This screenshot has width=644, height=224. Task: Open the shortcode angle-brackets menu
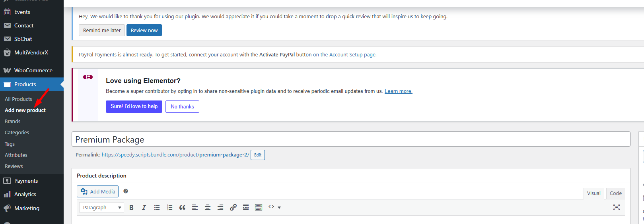(274, 207)
